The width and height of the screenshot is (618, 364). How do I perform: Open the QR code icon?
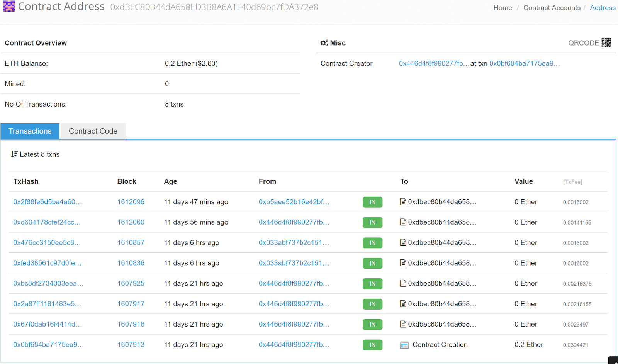[606, 42]
